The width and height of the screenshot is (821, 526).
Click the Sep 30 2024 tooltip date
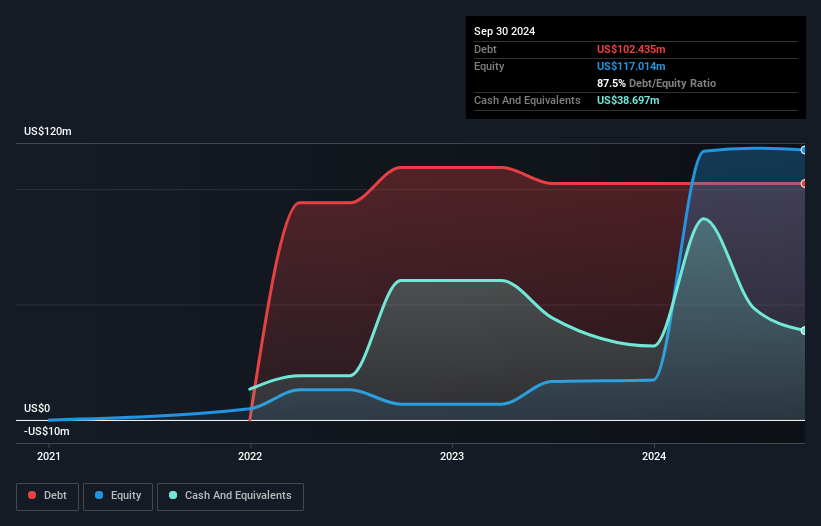(x=505, y=31)
